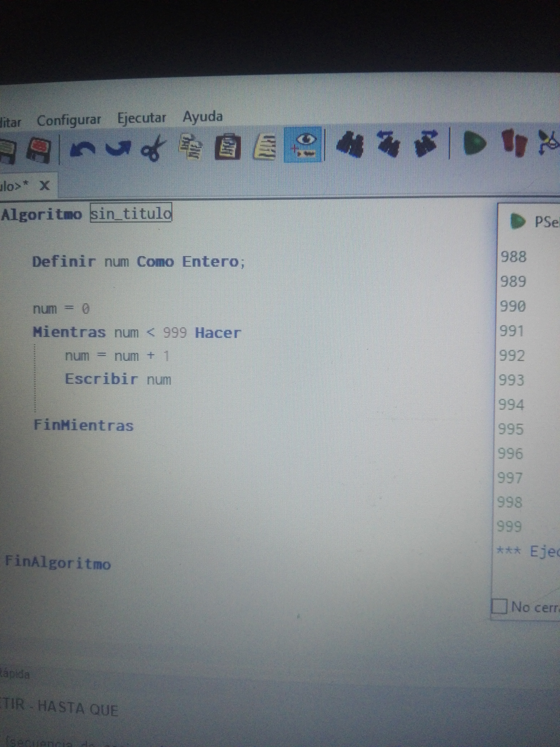This screenshot has height=747, width=560.
Task: Click the 'Mientras num < 999 Hacer' line
Action: tap(137, 332)
